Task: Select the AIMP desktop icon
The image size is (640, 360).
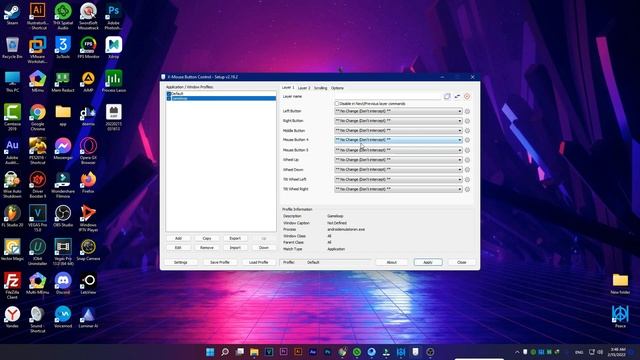Action: point(88,81)
